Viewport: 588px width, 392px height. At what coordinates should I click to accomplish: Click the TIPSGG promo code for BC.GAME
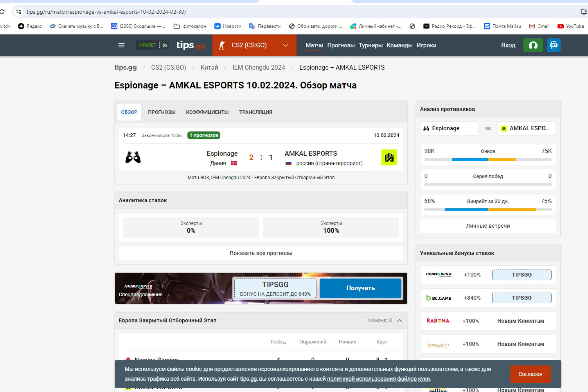coord(521,298)
